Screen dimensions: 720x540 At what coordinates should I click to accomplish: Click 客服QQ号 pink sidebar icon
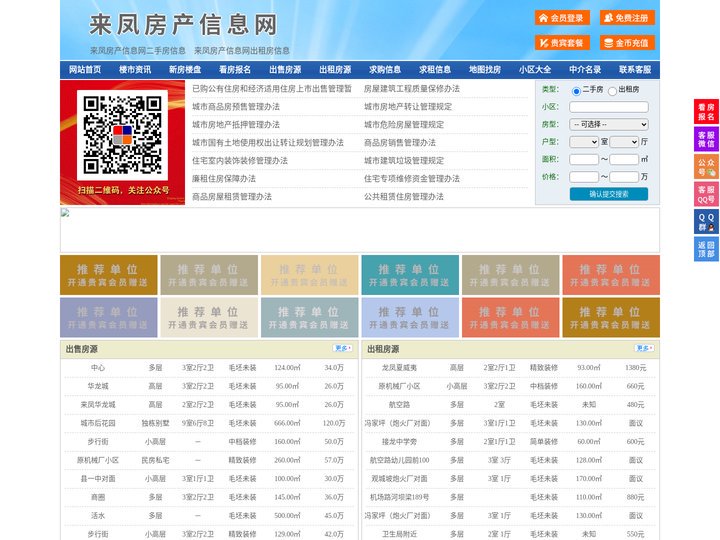coord(706,194)
